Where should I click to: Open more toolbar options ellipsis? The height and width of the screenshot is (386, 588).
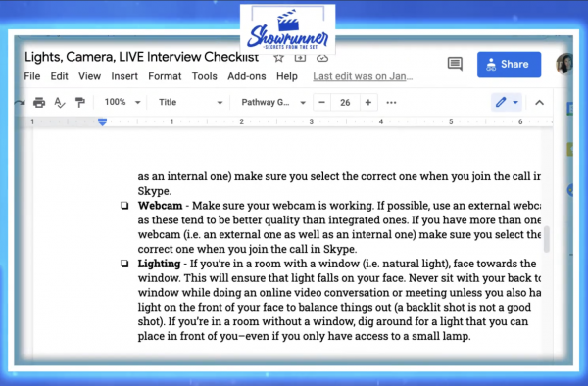[391, 102]
